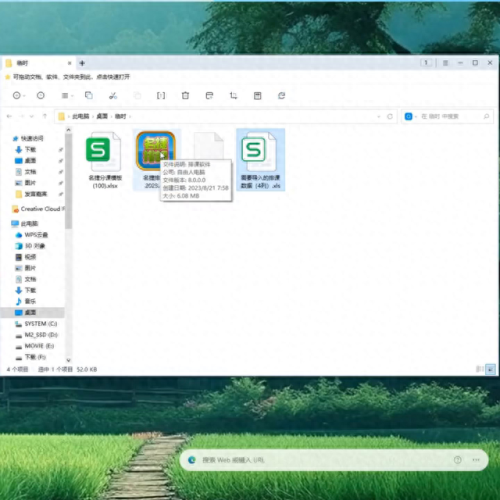This screenshot has width=500, height=500.
Task: Select the 临时 tab
Action: click(x=39, y=63)
